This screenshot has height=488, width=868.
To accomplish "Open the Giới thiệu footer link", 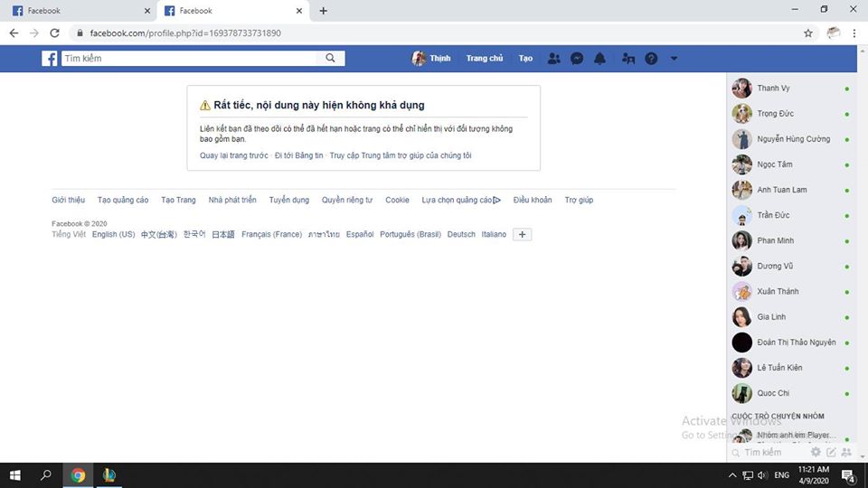I will 69,200.
